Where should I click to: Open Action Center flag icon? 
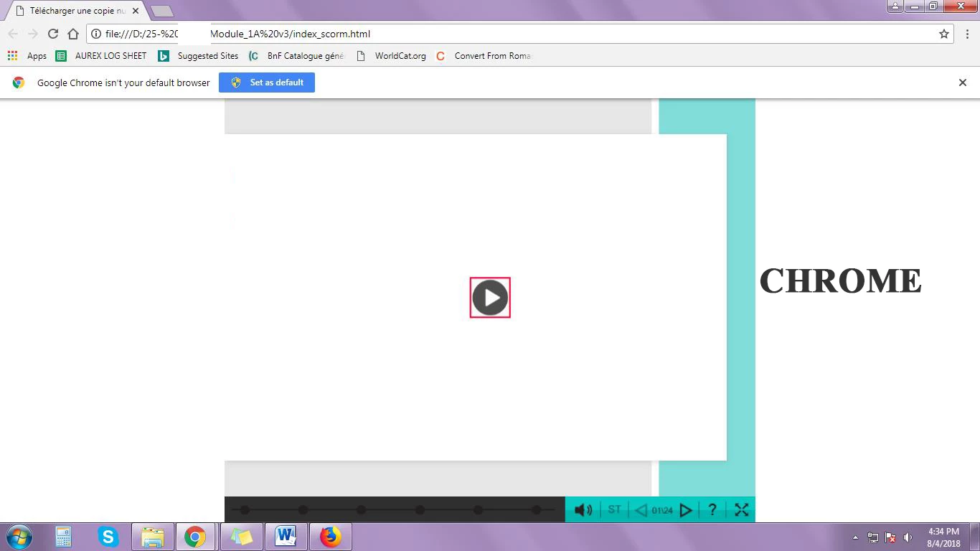tap(890, 537)
